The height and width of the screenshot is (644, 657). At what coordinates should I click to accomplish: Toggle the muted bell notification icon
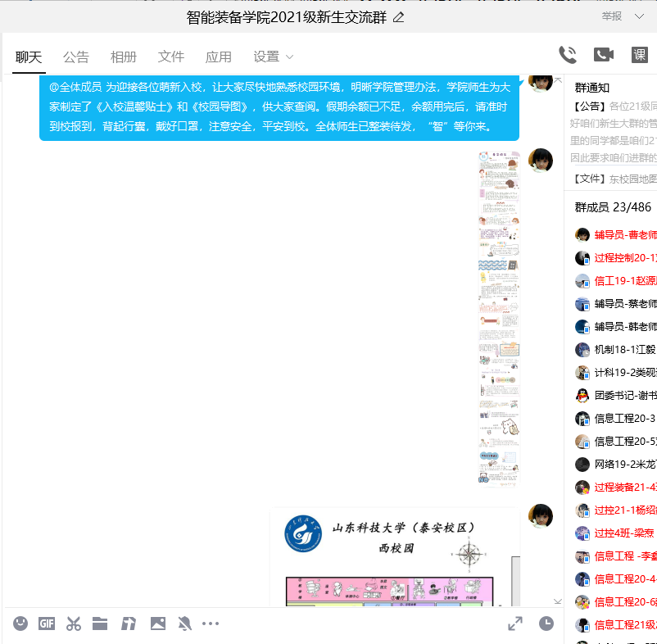click(x=184, y=624)
